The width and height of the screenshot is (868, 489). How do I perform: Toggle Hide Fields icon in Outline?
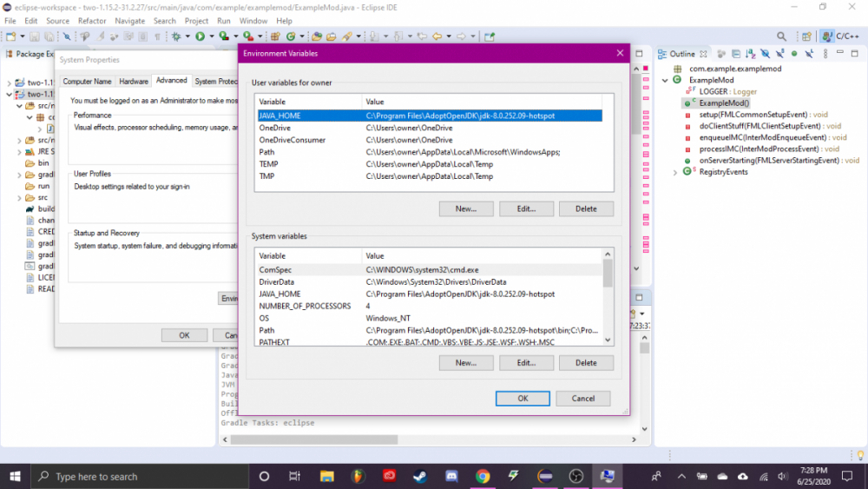765,54
